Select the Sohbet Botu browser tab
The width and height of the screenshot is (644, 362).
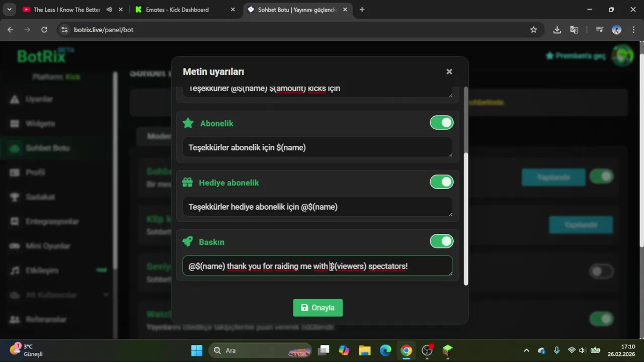tap(297, 10)
